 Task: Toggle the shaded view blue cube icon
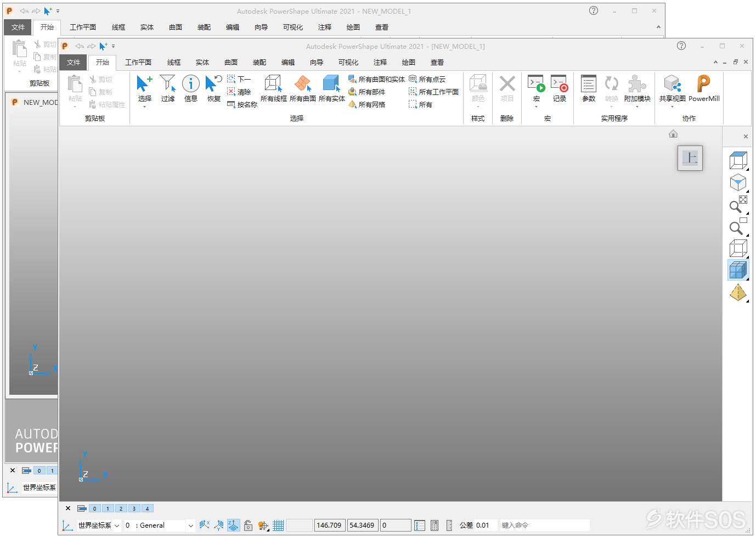pyautogui.click(x=738, y=270)
